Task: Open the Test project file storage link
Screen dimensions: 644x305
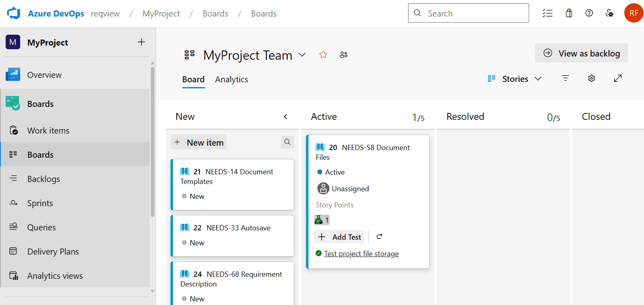Action: pyautogui.click(x=361, y=253)
